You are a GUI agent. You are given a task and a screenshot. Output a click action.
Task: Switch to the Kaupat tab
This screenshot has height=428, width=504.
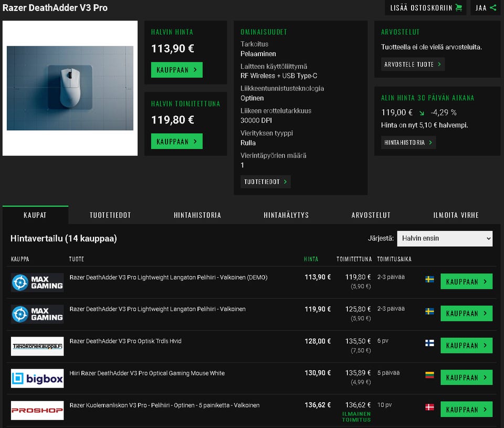(x=35, y=215)
